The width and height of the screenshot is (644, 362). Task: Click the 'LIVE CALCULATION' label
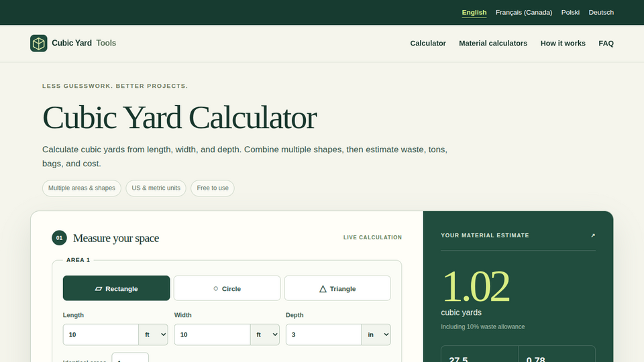[x=372, y=237]
